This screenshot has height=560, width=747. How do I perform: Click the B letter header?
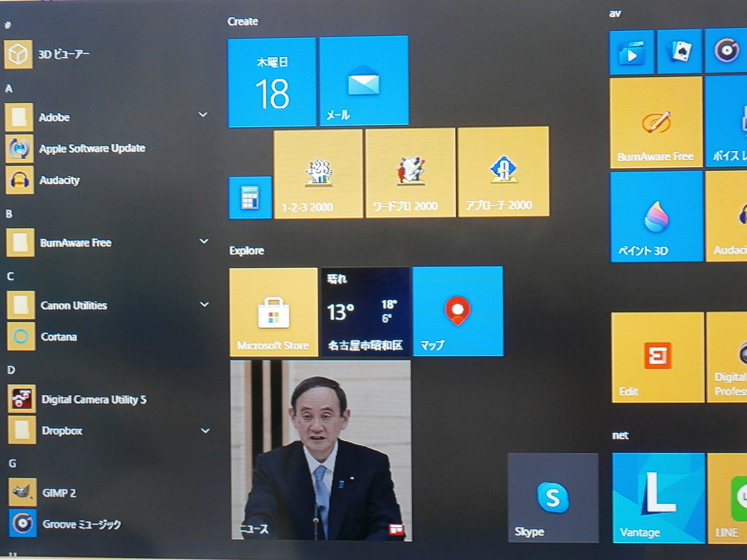click(9, 214)
